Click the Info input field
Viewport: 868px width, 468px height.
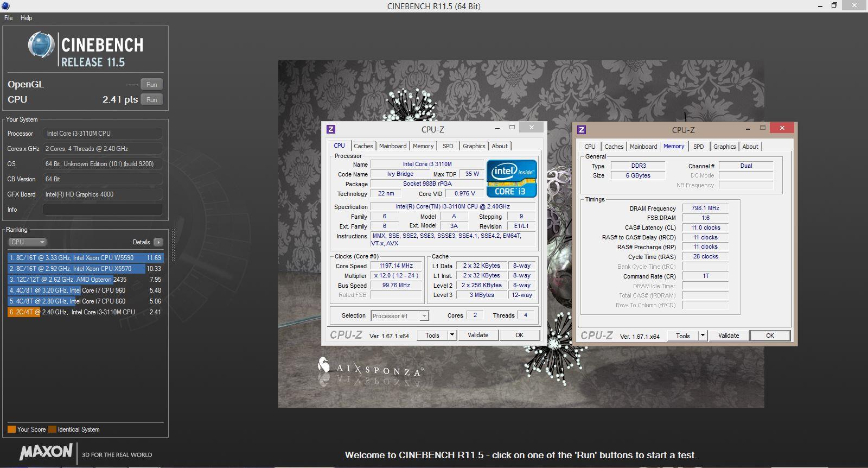pyautogui.click(x=103, y=210)
